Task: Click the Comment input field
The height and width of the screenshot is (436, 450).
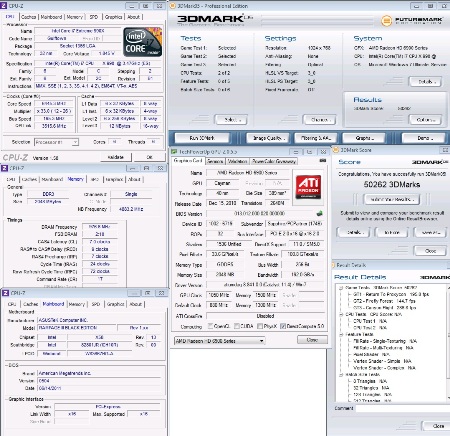Action: click(x=403, y=408)
